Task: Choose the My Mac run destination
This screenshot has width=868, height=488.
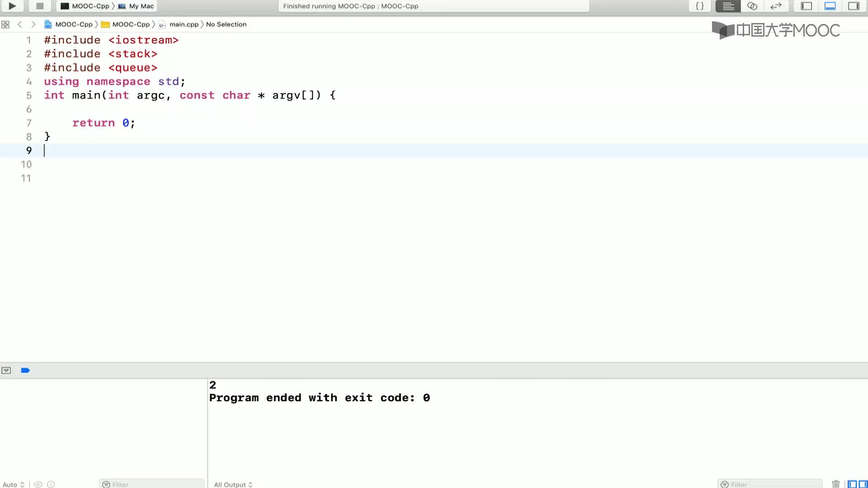Action: tap(136, 6)
